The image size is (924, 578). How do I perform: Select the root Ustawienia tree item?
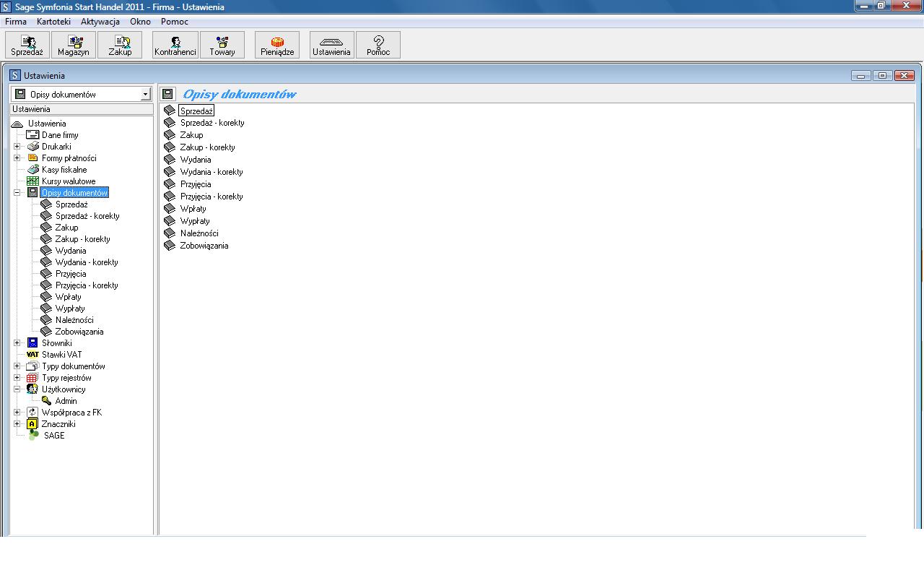click(47, 124)
